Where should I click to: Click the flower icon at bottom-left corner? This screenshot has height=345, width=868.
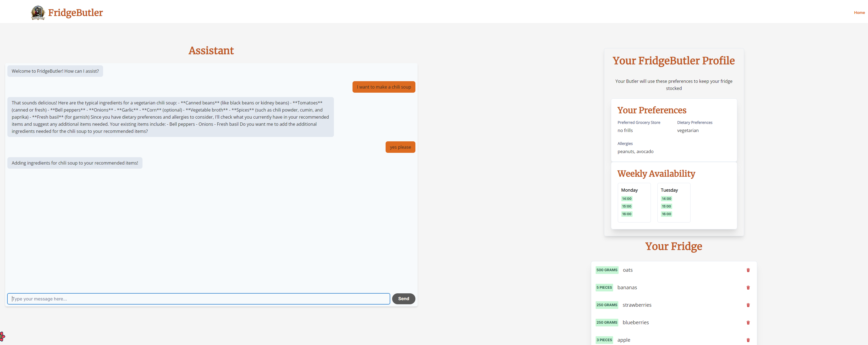(2, 336)
